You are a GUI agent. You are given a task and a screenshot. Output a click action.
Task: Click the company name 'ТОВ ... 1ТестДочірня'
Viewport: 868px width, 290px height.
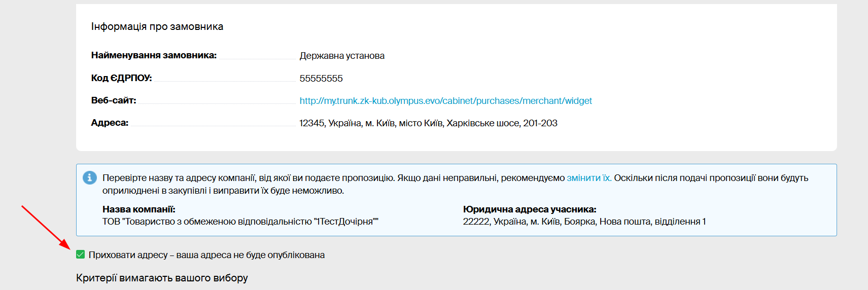coord(240,222)
